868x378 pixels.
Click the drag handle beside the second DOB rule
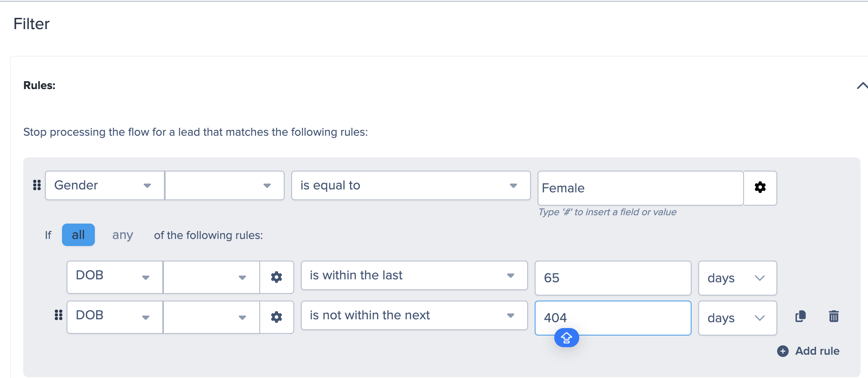coord(59,315)
